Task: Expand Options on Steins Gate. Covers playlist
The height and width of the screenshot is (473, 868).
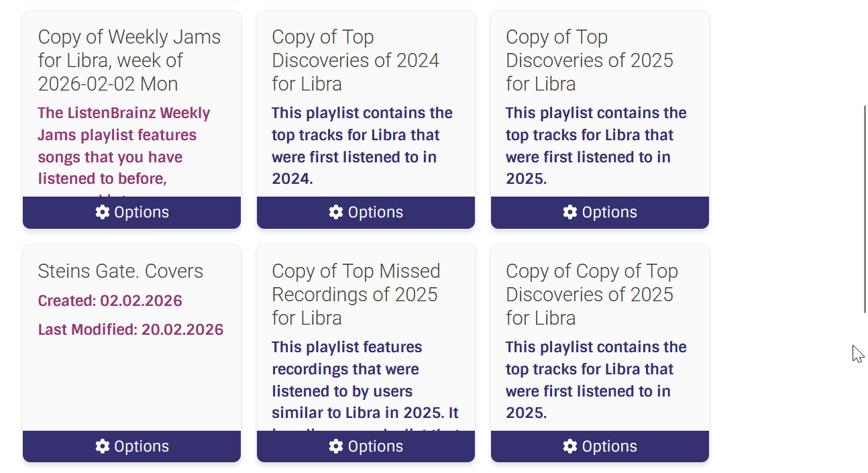Action: pyautogui.click(x=141, y=446)
